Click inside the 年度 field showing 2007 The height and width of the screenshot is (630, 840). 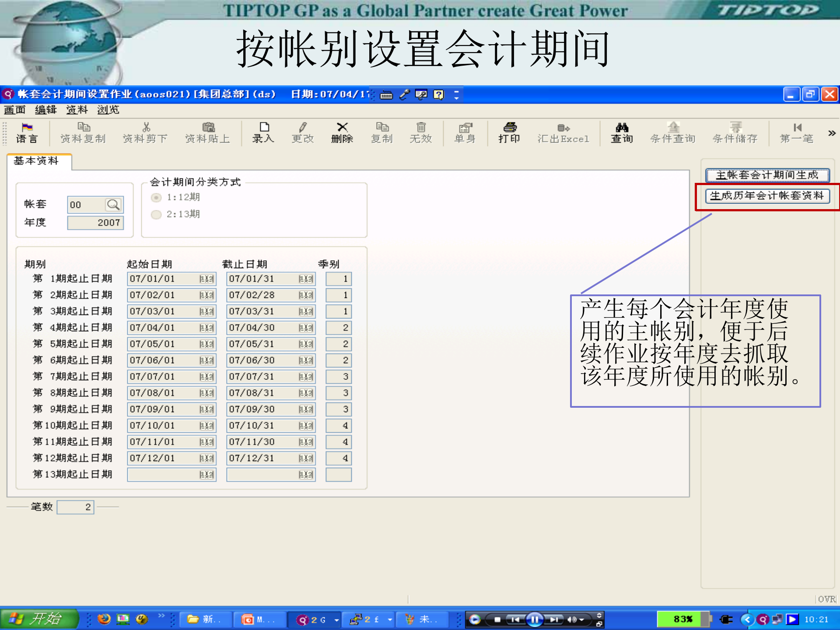coord(95,223)
